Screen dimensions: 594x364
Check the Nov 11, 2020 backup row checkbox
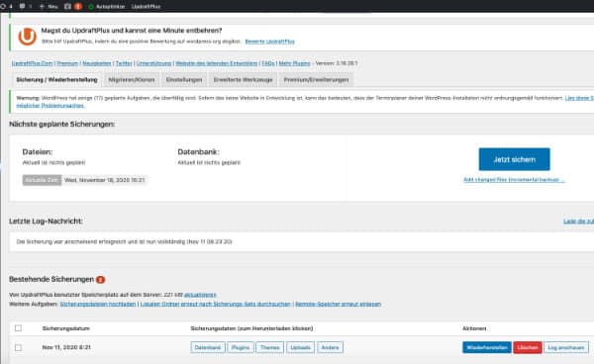click(x=18, y=347)
